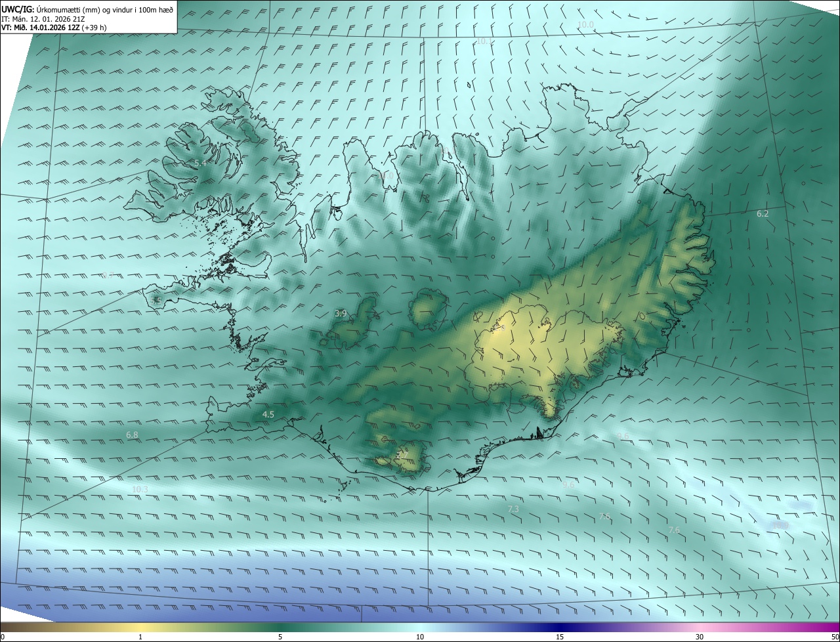Image resolution: width=840 pixels, height=642 pixels.
Task: Pick the yellow colour-scale segment above tick 1
Action: tap(140, 627)
